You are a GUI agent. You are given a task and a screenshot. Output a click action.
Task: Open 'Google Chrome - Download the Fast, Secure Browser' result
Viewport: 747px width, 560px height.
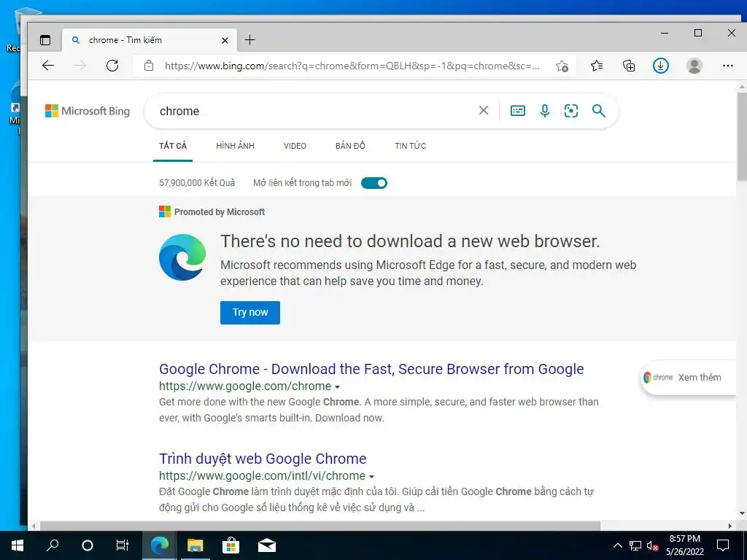(371, 369)
